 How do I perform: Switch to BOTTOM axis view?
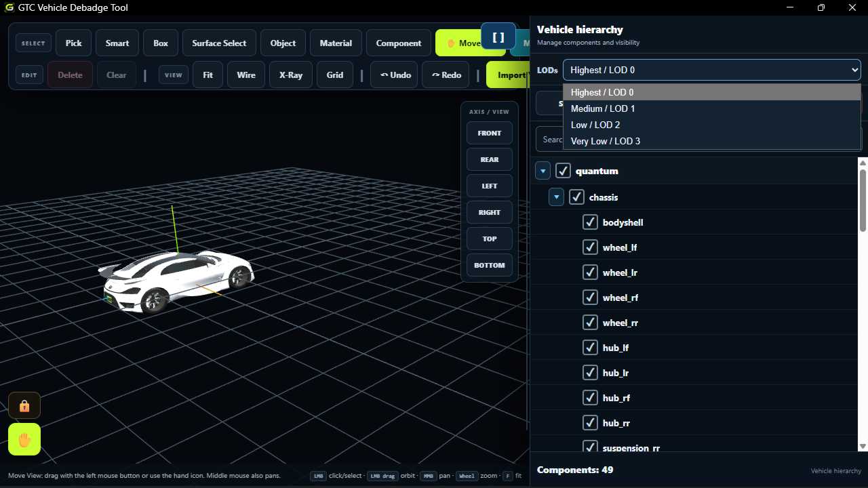[x=490, y=265]
